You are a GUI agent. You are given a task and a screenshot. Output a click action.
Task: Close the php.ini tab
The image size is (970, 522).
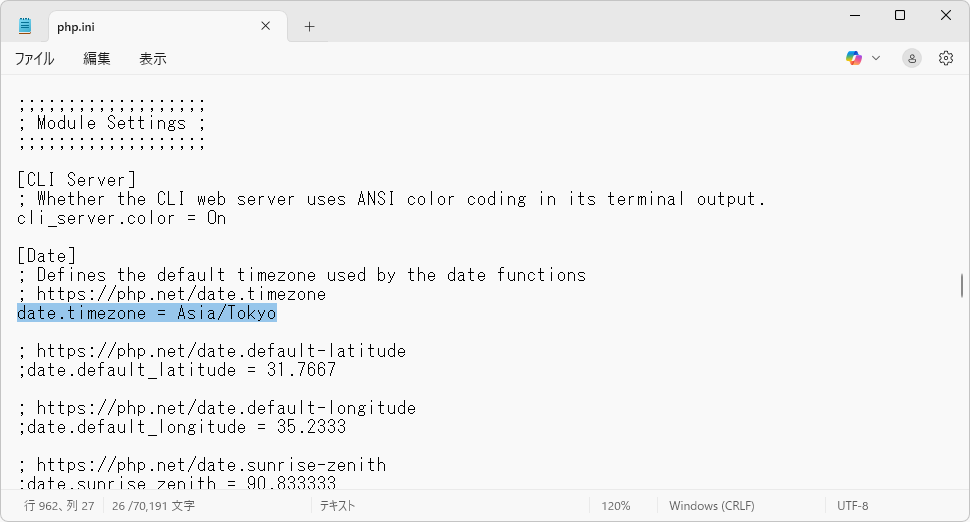tap(264, 27)
